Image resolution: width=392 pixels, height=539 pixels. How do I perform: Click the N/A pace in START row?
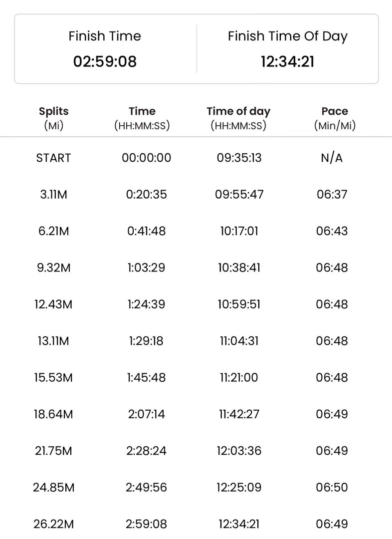(332, 158)
